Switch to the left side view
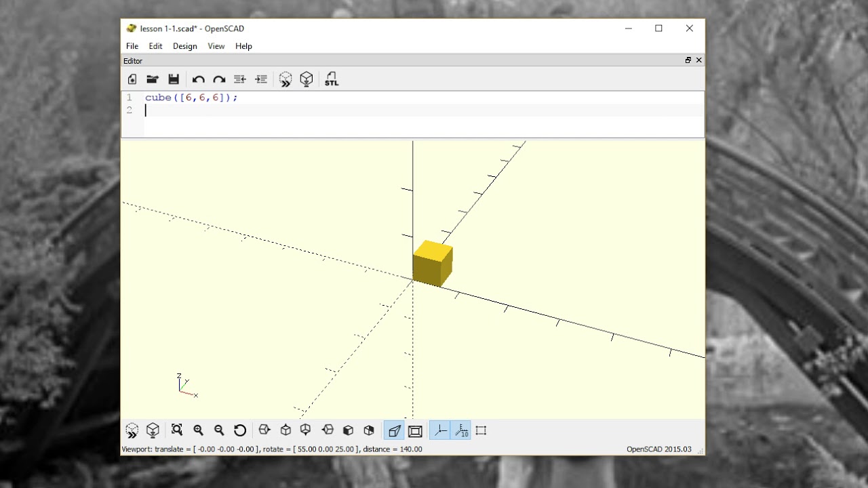The width and height of the screenshot is (868, 488). 328,430
